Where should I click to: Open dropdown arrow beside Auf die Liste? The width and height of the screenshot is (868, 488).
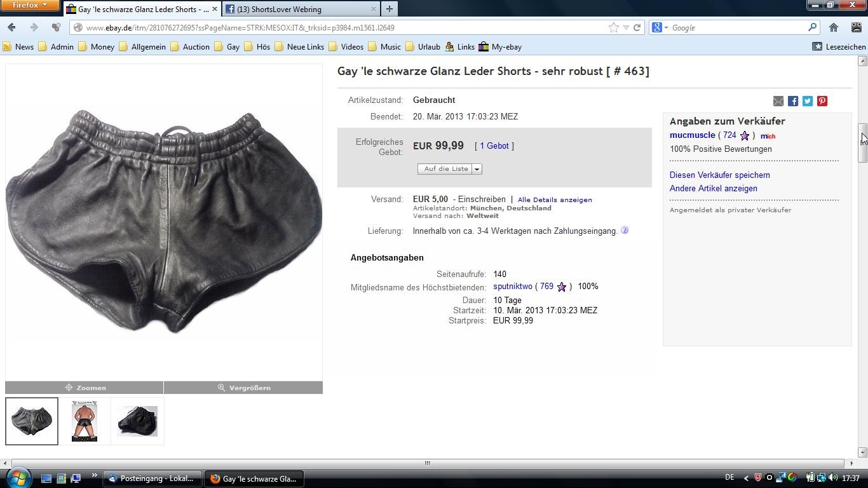477,169
